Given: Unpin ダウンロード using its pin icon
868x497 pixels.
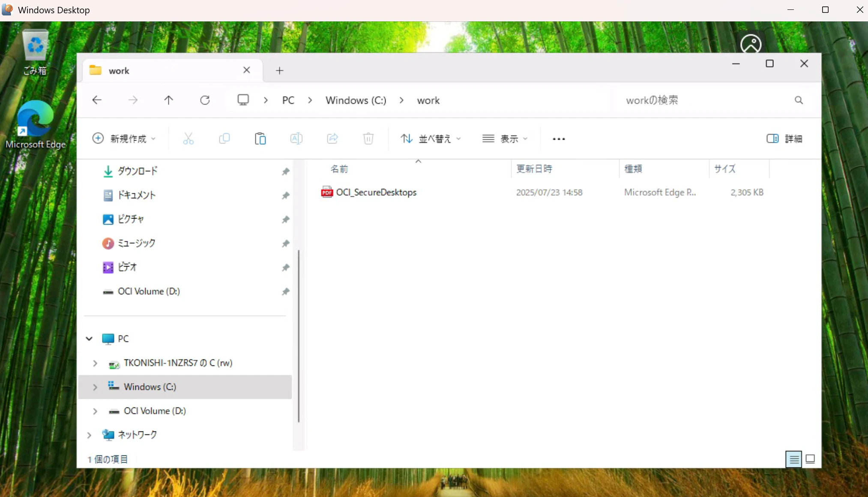Looking at the screenshot, I should click(x=285, y=171).
